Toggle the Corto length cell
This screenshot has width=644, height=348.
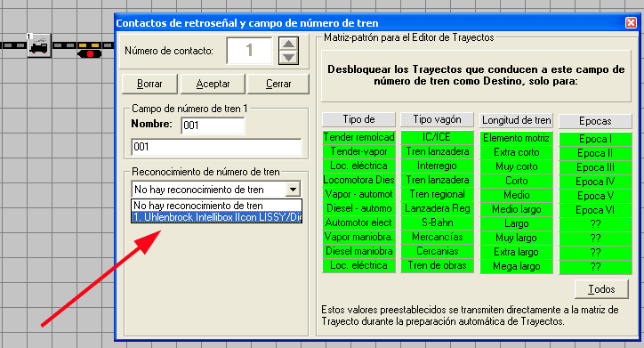click(x=516, y=181)
